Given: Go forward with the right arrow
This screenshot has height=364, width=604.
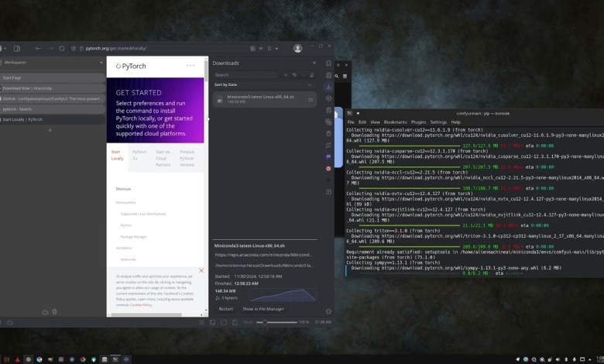Looking at the screenshot, I should coord(50,49).
